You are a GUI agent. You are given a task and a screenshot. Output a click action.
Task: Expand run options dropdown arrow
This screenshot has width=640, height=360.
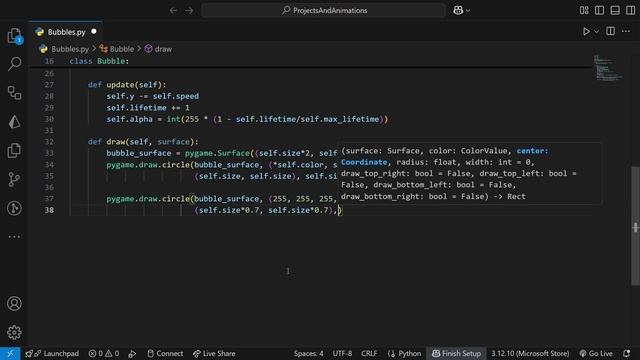(596, 31)
